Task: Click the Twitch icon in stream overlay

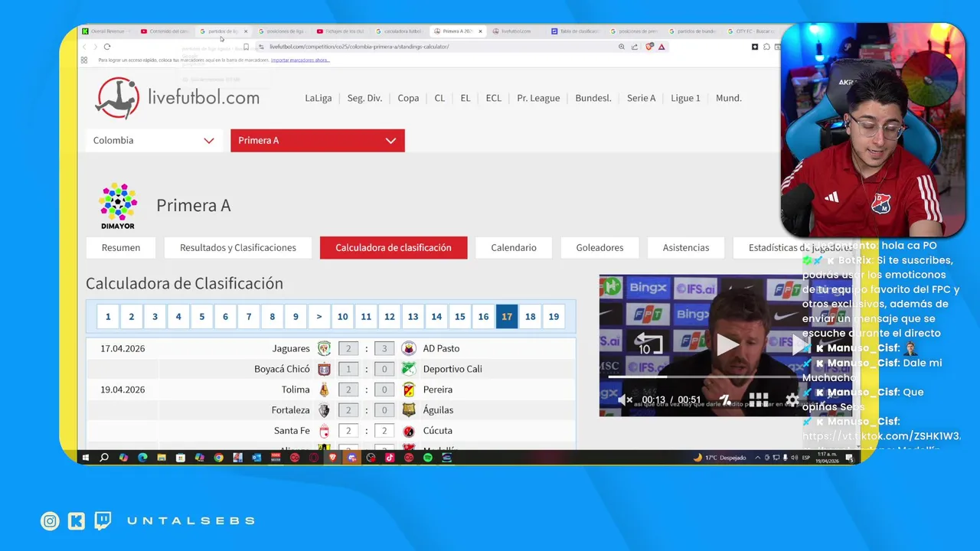Action: click(x=103, y=521)
